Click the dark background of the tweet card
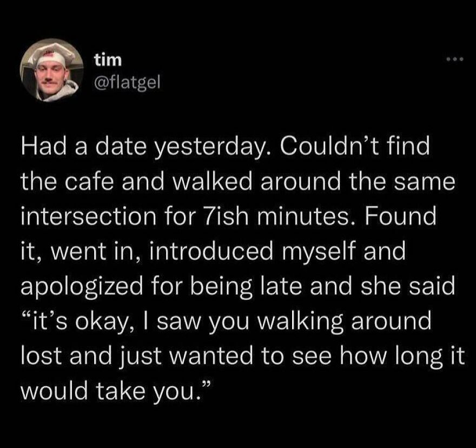The width and height of the screenshot is (476, 448). pyautogui.click(x=238, y=427)
